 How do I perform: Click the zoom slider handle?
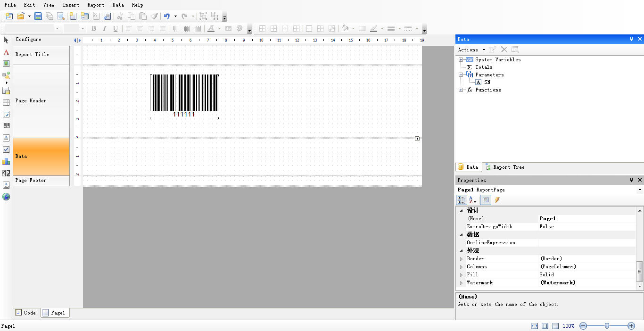pos(607,326)
